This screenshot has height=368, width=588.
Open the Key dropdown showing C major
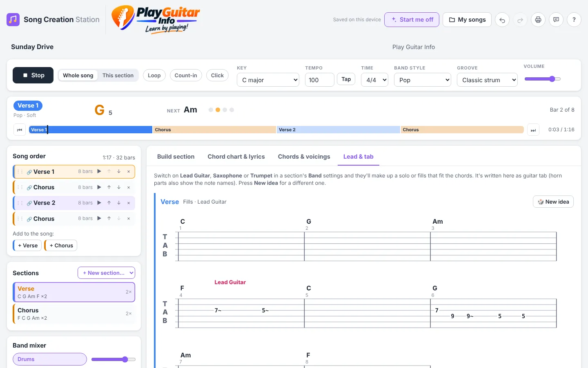(x=268, y=80)
